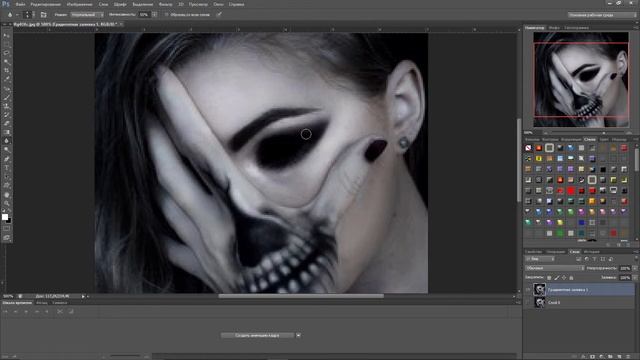The width and height of the screenshot is (640, 360).
Task: Open the layer fill slider arrow
Action: tap(634, 278)
